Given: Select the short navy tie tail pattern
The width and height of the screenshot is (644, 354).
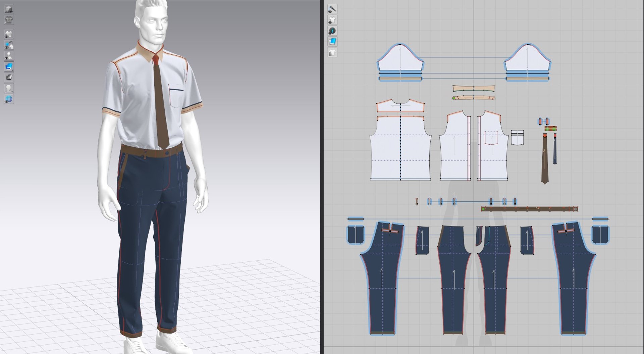Looking at the screenshot, I should pos(555,149).
